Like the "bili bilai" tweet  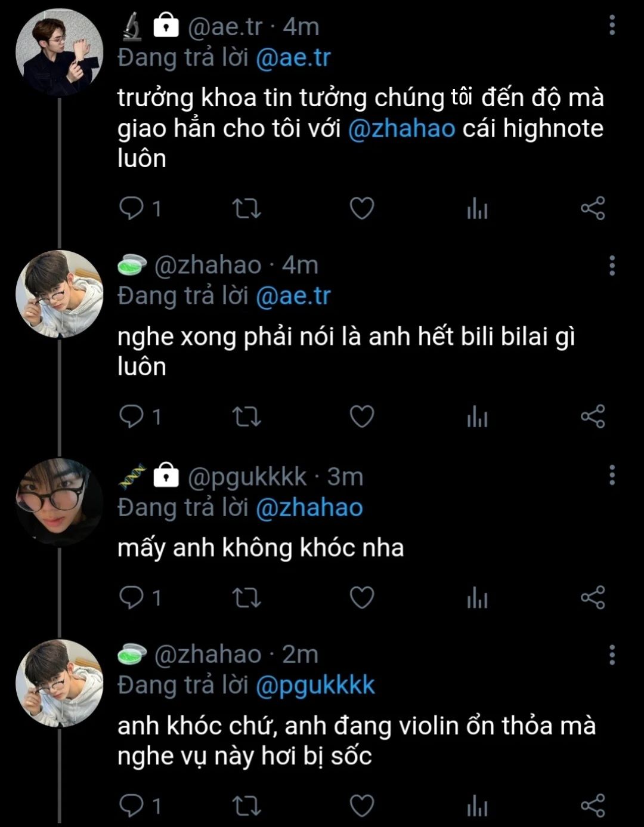pyautogui.click(x=361, y=416)
